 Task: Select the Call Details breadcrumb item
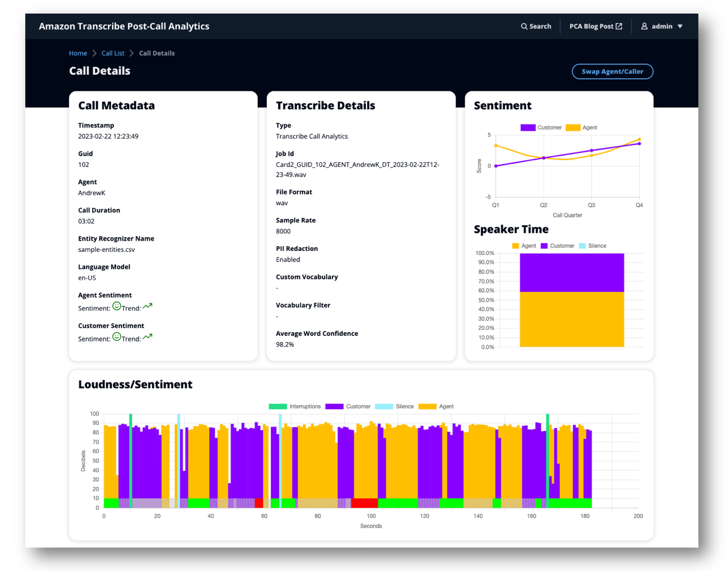pos(157,53)
